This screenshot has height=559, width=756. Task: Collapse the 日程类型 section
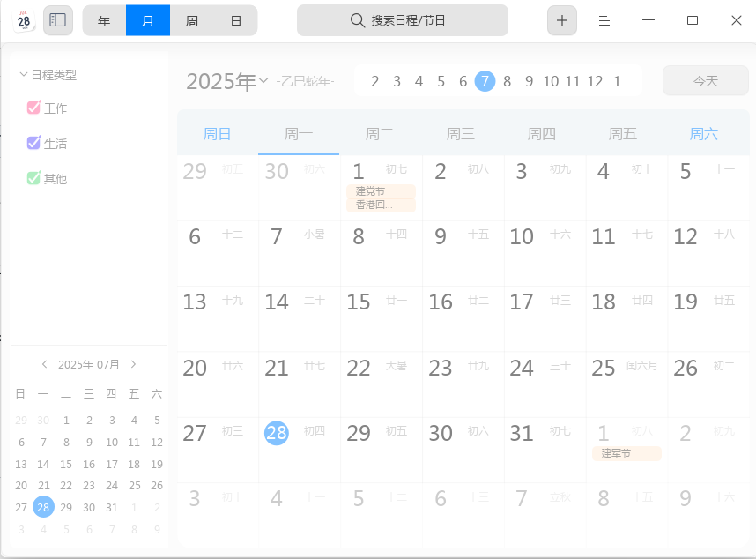(23, 74)
